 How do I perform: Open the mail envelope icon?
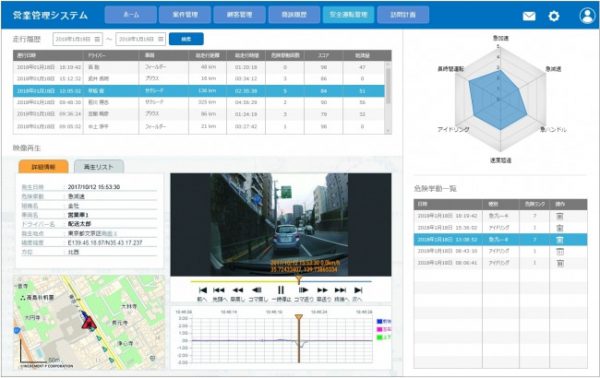pos(529,16)
